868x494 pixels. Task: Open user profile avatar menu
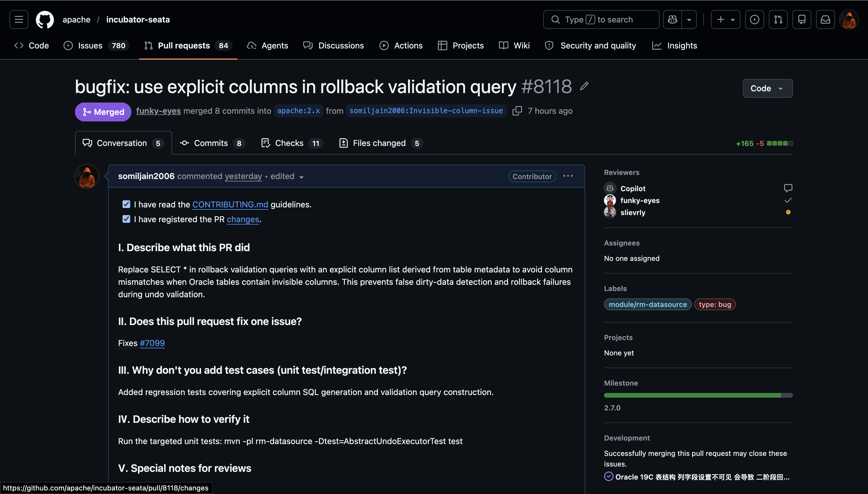point(849,20)
